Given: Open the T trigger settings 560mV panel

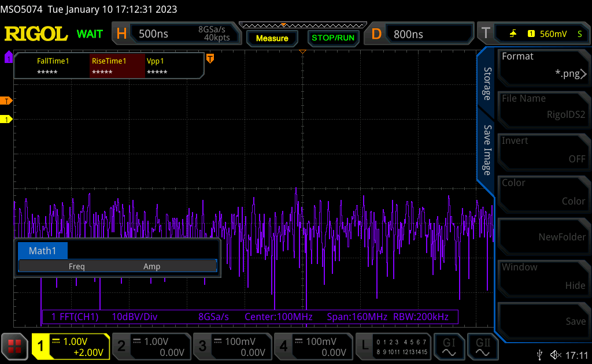Looking at the screenshot, I should tap(534, 34).
